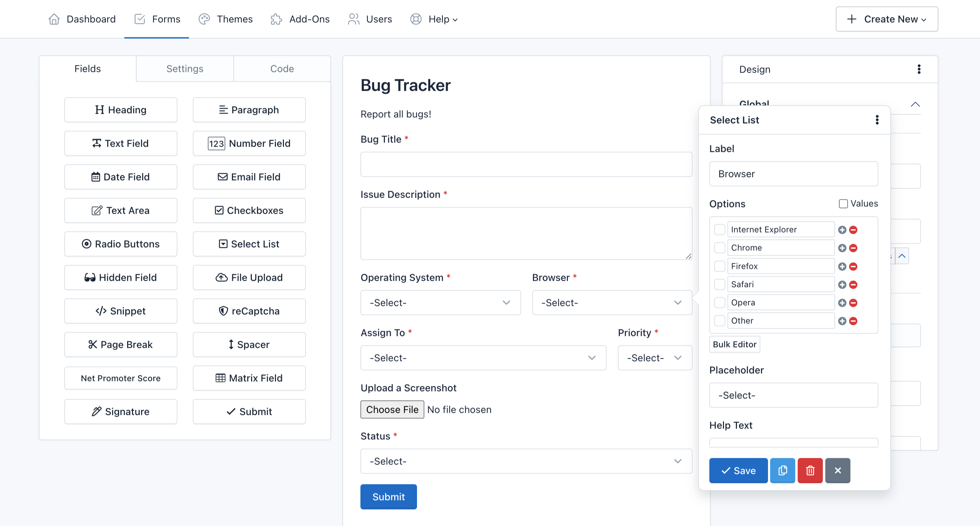
Task: Check Safari default option
Action: pos(719,285)
